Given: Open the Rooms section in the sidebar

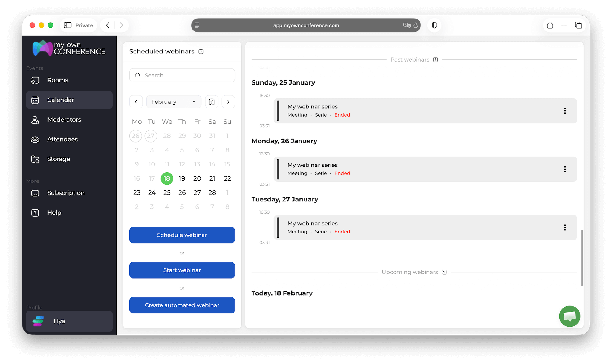Looking at the screenshot, I should tap(57, 80).
